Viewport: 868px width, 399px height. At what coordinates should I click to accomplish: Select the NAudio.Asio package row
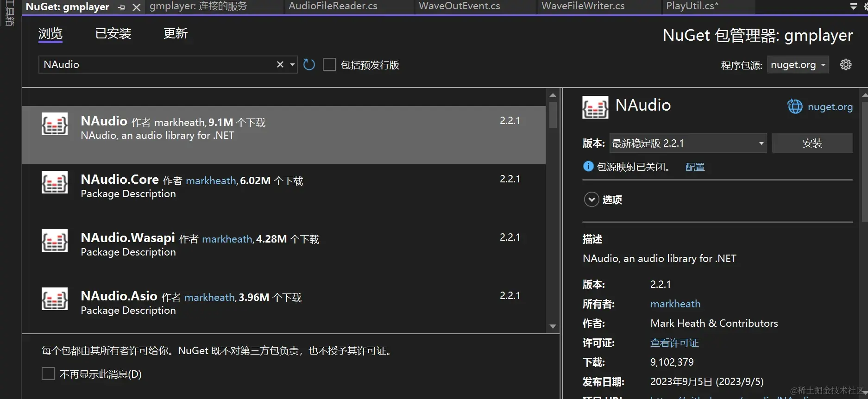284,307
